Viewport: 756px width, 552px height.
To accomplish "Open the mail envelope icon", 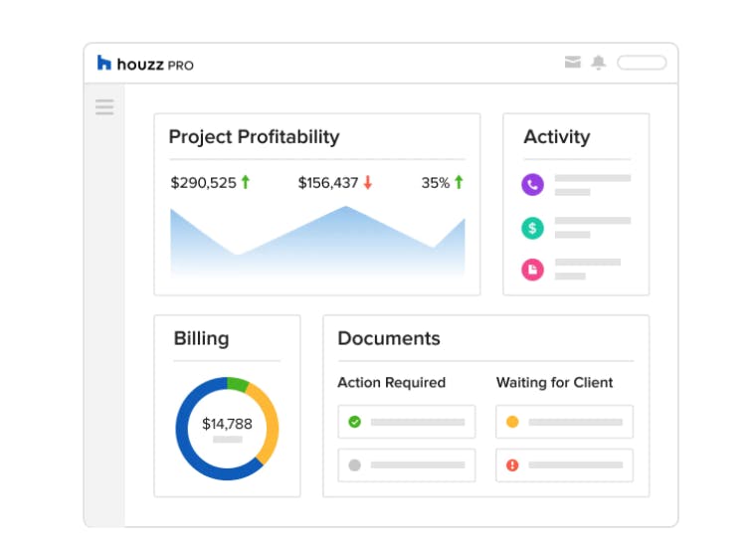I will (572, 63).
